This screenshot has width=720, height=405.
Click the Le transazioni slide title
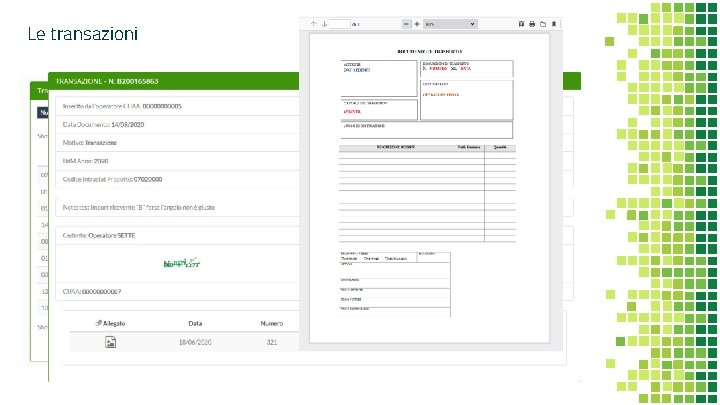(x=83, y=34)
